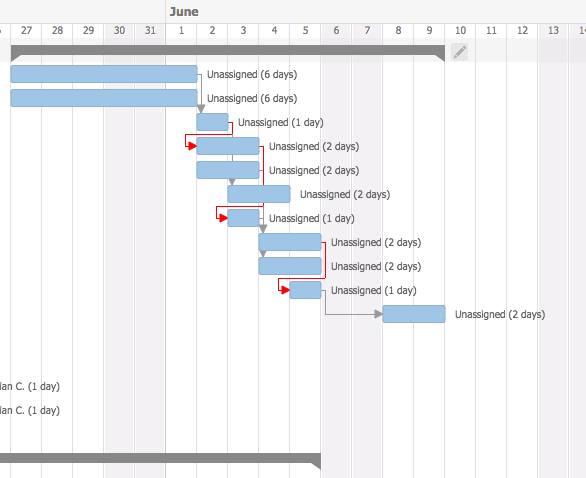Screen dimensions: 586x478
Task: Click the pencil edit icon beside summary bar
Action: pyautogui.click(x=460, y=52)
